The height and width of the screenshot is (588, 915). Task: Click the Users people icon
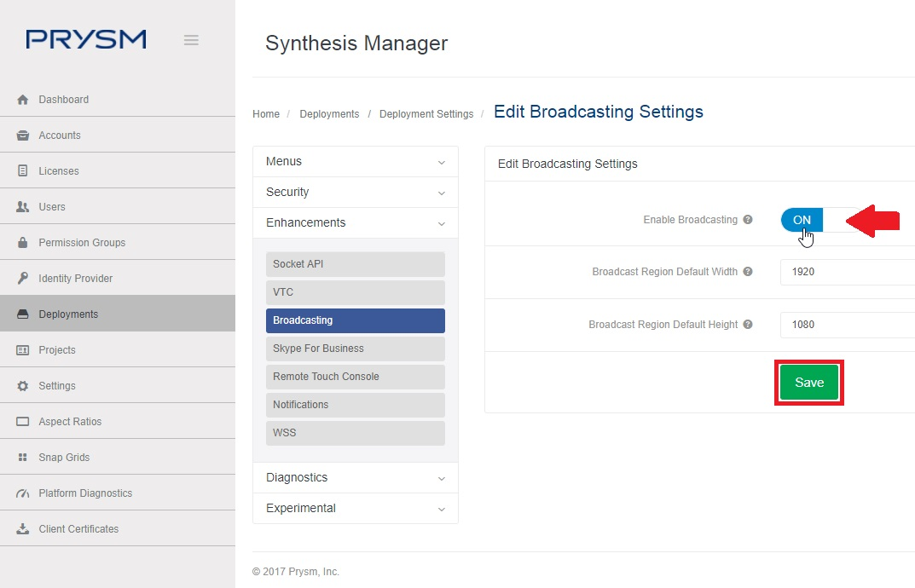(23, 206)
